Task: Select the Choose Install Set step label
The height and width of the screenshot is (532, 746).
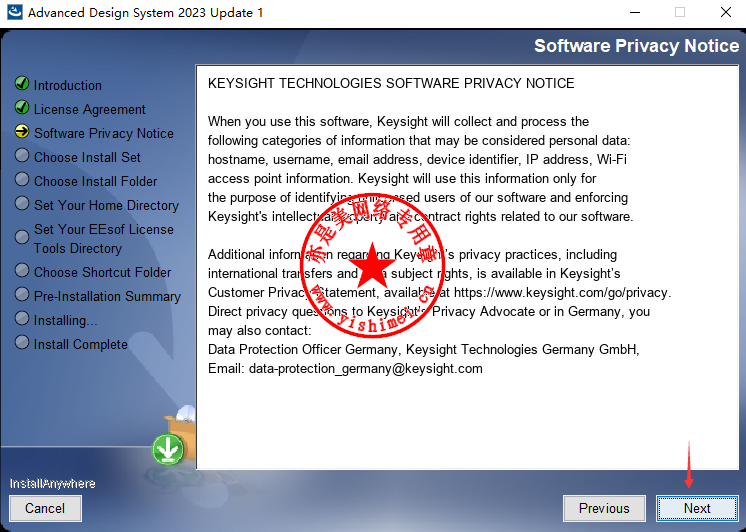Action: click(87, 157)
